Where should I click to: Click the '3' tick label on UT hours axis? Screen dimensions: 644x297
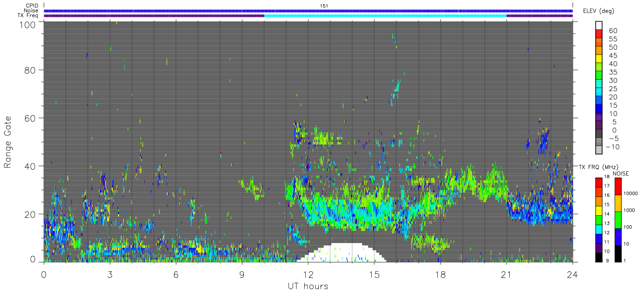(110, 274)
